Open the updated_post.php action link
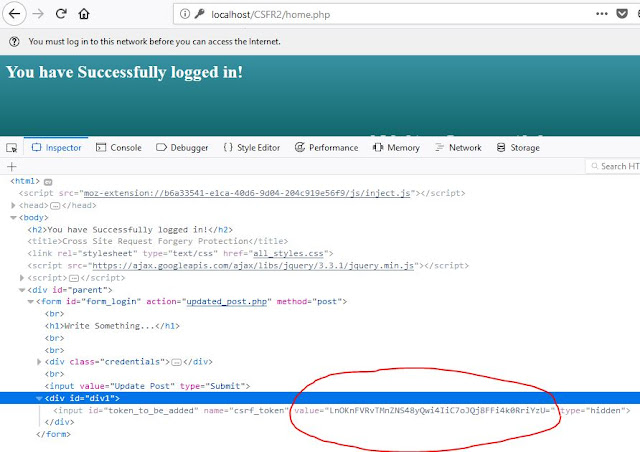The width and height of the screenshot is (640, 452). point(227,301)
